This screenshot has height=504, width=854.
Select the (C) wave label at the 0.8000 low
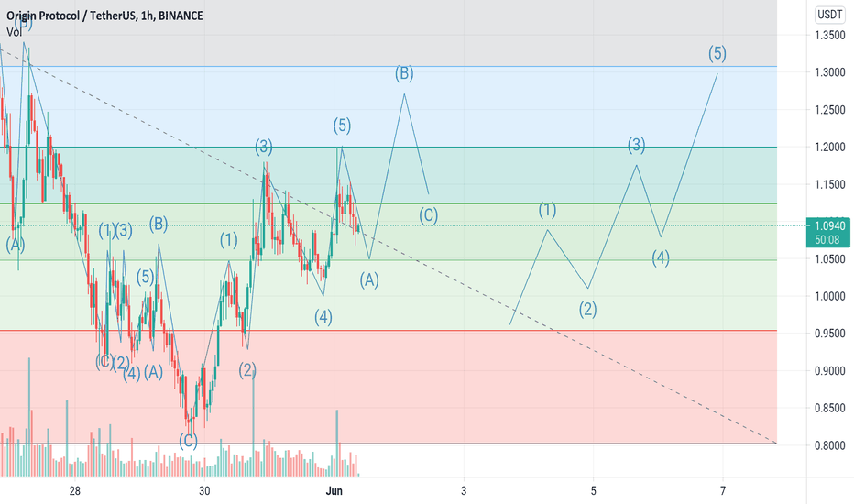(189, 441)
